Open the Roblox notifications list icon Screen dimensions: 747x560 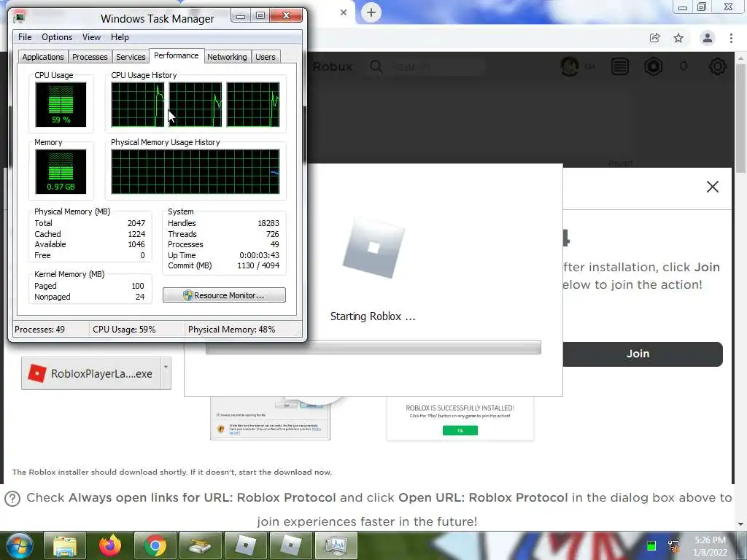[620, 66]
